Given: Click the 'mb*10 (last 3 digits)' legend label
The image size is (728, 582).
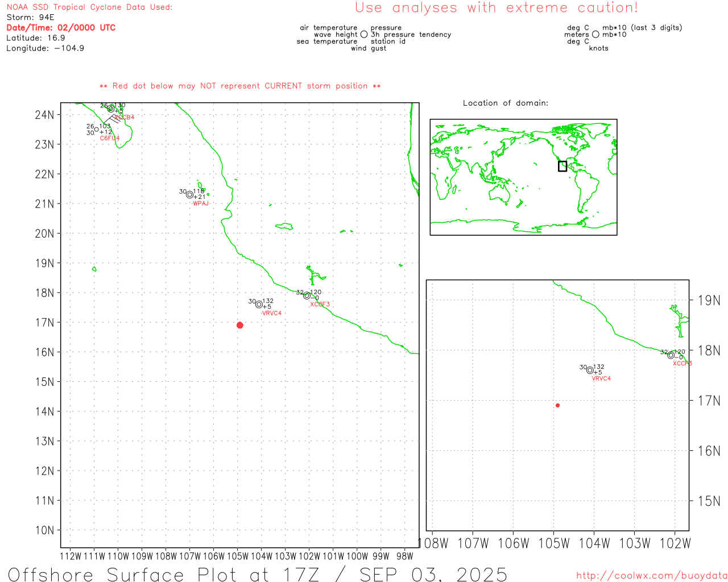Looking at the screenshot, I should pos(642,28).
